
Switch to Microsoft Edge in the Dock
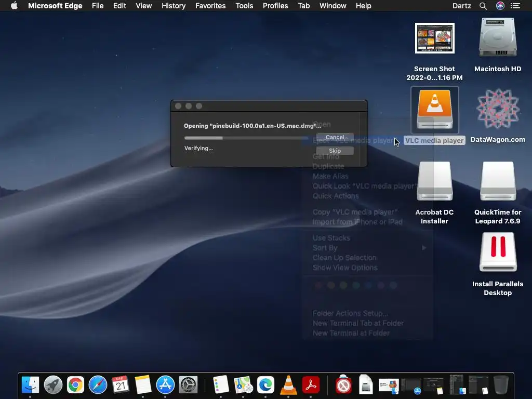265,385
